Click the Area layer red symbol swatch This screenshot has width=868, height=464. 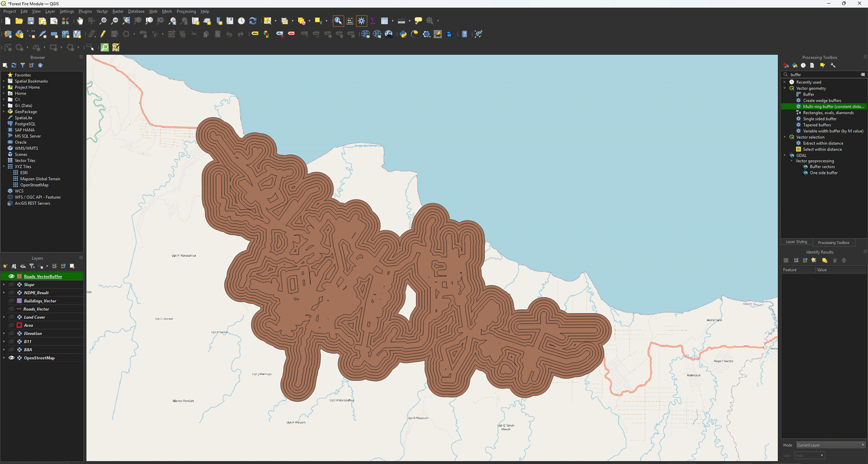tap(19, 325)
